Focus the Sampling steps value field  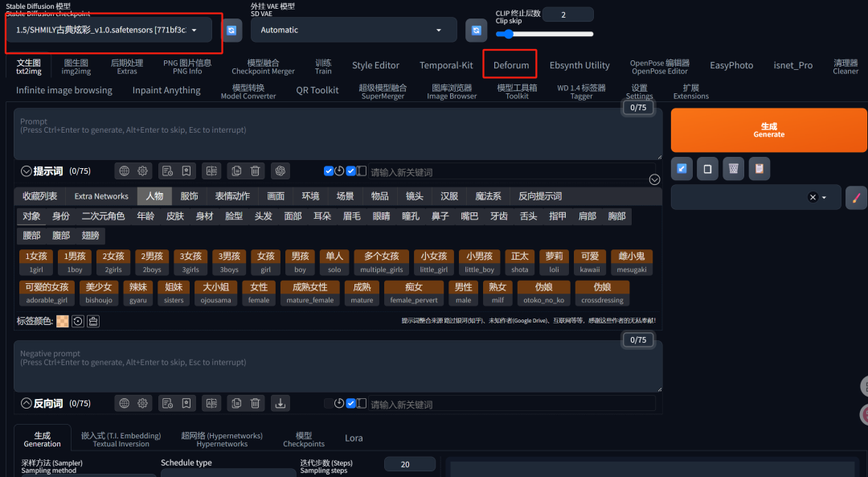click(x=410, y=464)
